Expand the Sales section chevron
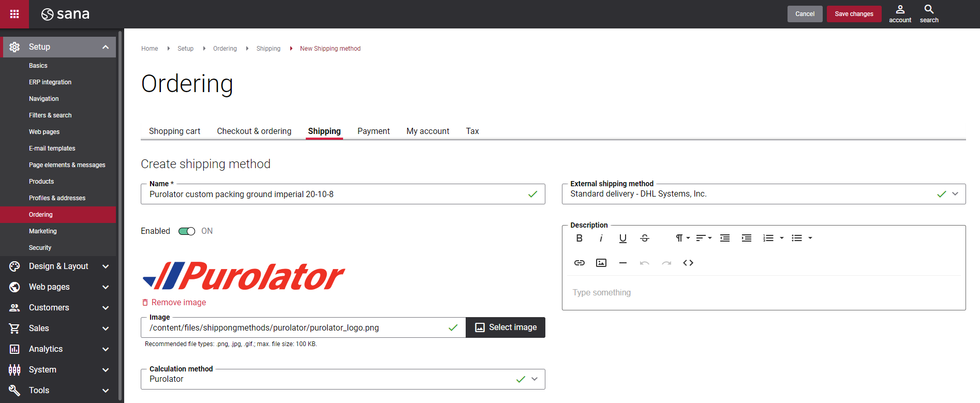The height and width of the screenshot is (403, 980). point(106,329)
